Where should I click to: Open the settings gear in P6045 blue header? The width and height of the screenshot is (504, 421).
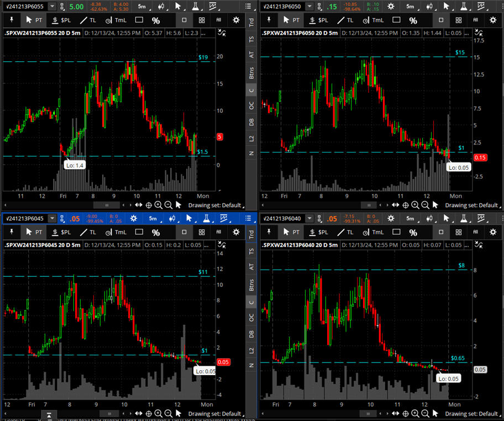tap(133, 219)
